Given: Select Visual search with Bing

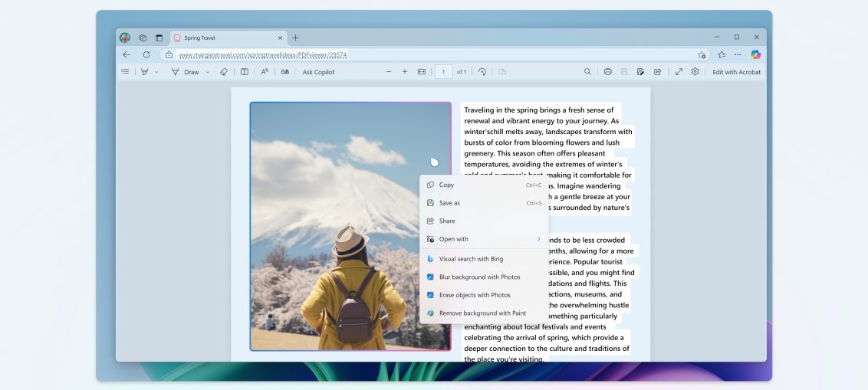Looking at the screenshot, I should click(485, 259).
